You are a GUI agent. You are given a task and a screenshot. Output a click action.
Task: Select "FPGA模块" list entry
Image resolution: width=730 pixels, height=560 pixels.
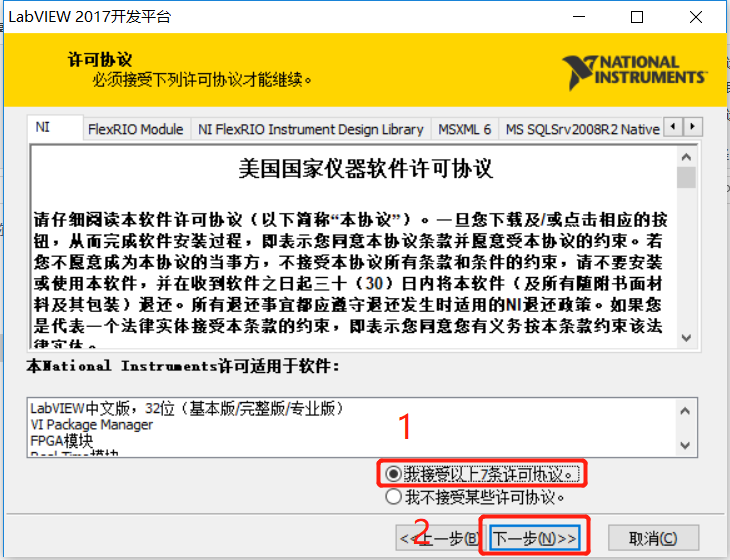[x=61, y=440]
